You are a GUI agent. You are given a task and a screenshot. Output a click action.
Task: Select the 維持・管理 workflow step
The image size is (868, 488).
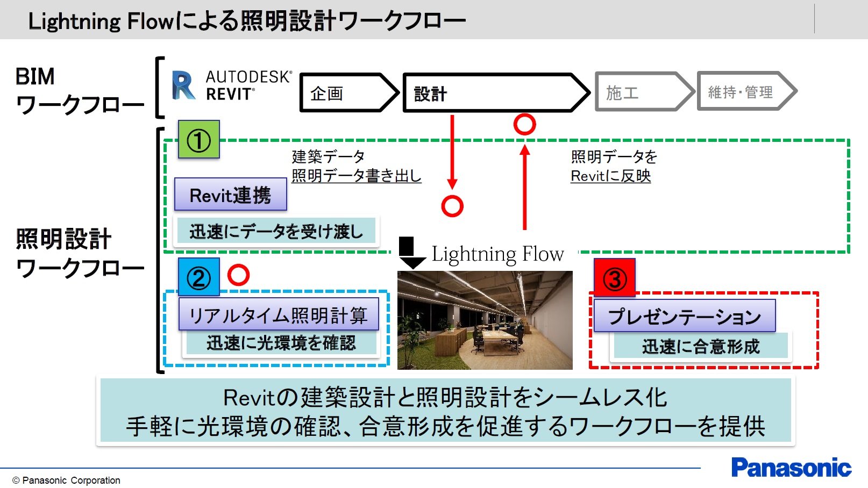(746, 91)
